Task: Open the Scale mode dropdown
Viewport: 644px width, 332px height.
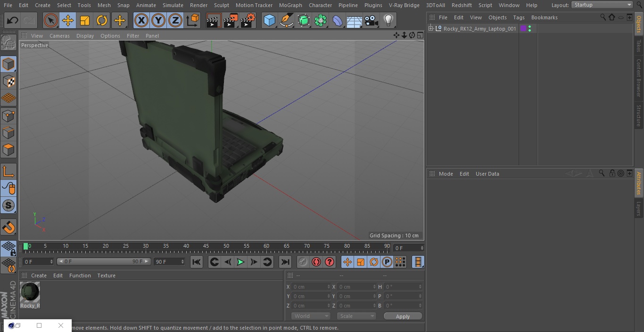Action: coord(356,316)
